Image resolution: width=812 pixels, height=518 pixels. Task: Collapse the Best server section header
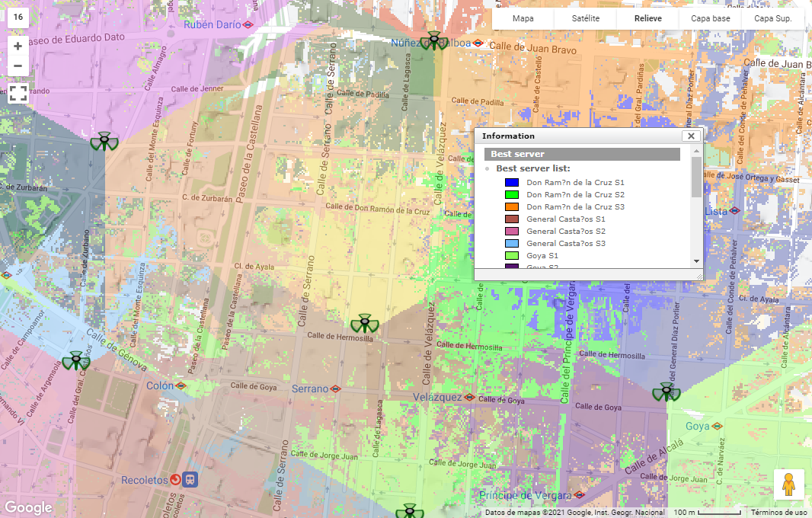[x=582, y=154]
